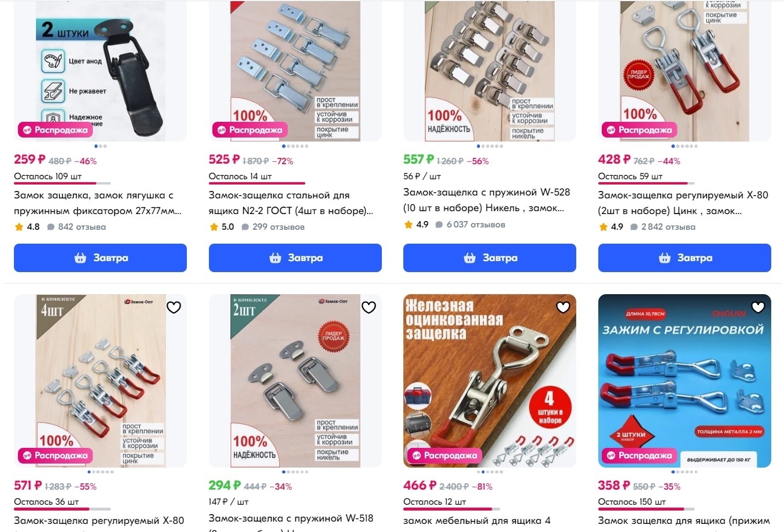Screen dimensions: 784x532
Task: Add 428 ₽ X-80 latch to cart
Action: coord(685,258)
